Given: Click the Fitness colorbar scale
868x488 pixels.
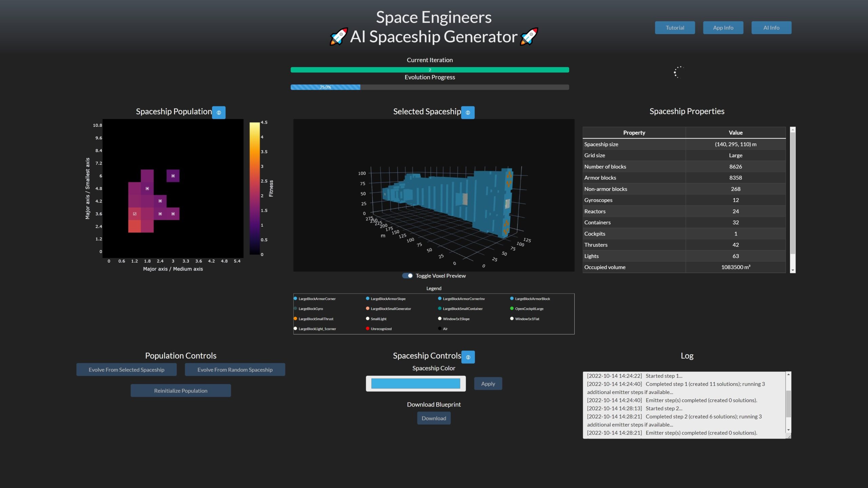Looking at the screenshot, I should click(255, 188).
